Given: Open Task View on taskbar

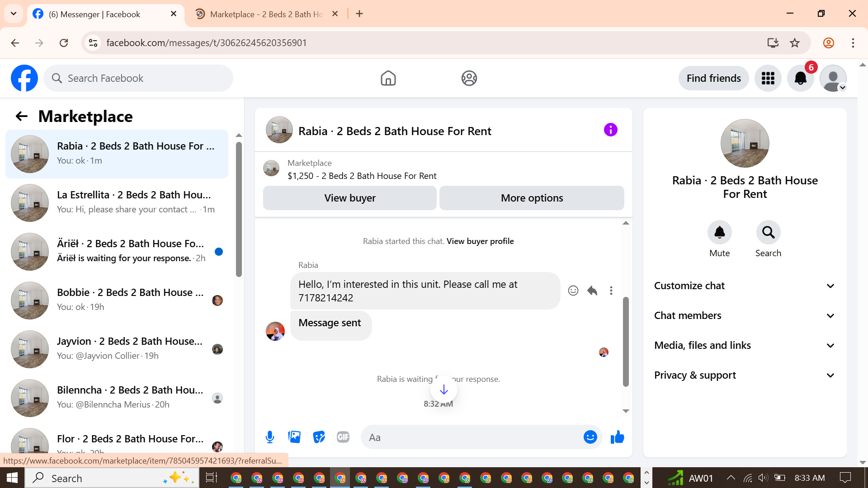Looking at the screenshot, I should point(211,478).
